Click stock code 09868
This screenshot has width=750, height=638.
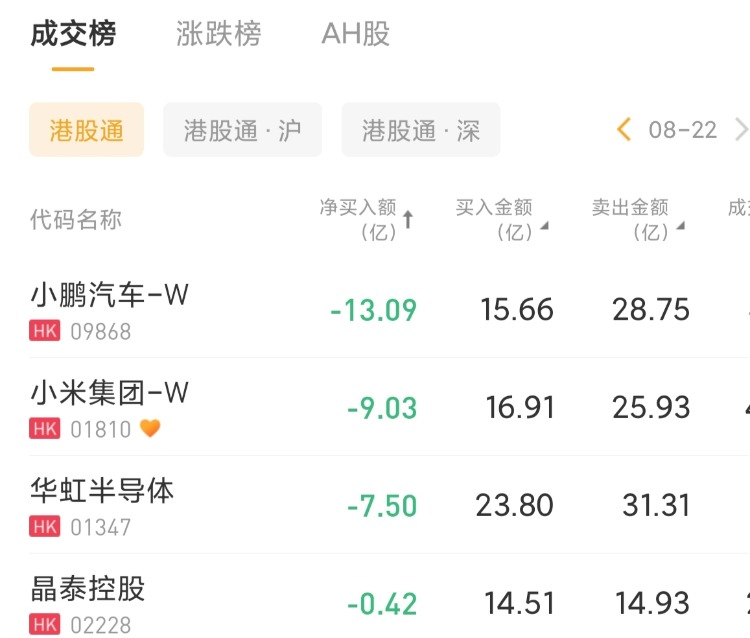click(x=100, y=331)
